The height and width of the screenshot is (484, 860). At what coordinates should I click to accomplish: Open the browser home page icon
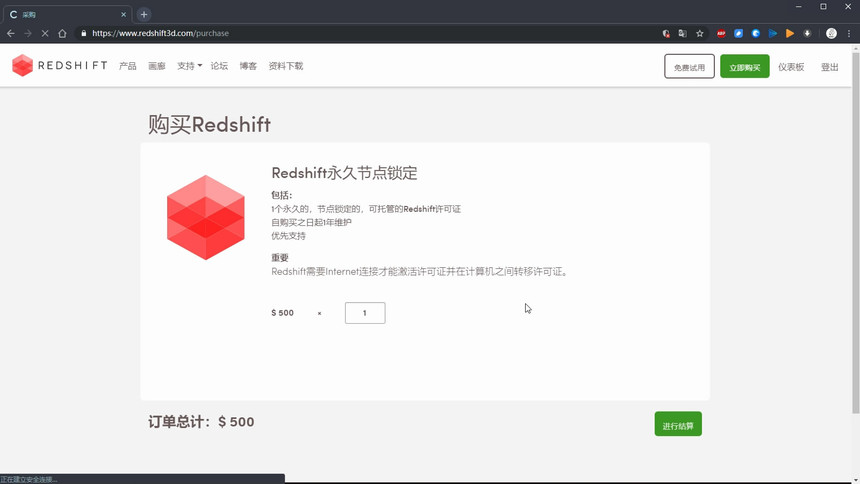62,33
